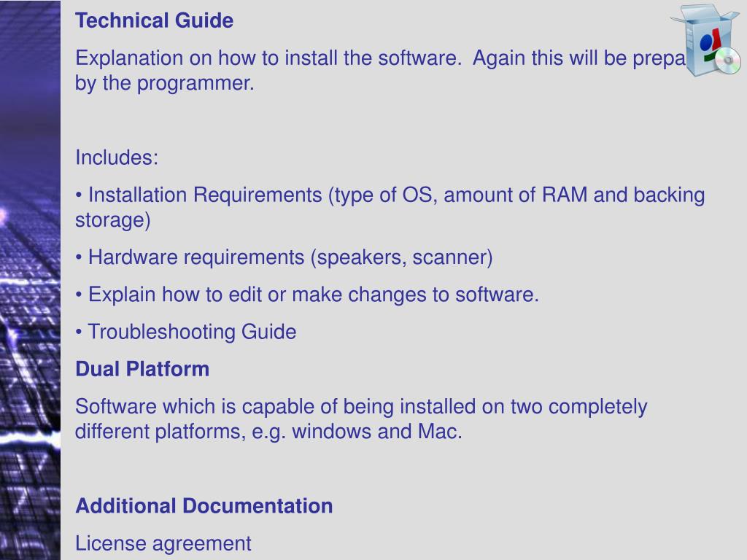This screenshot has height=560, width=747.
Task: Click the Hardware requirements bullet line
Action: coord(284,257)
